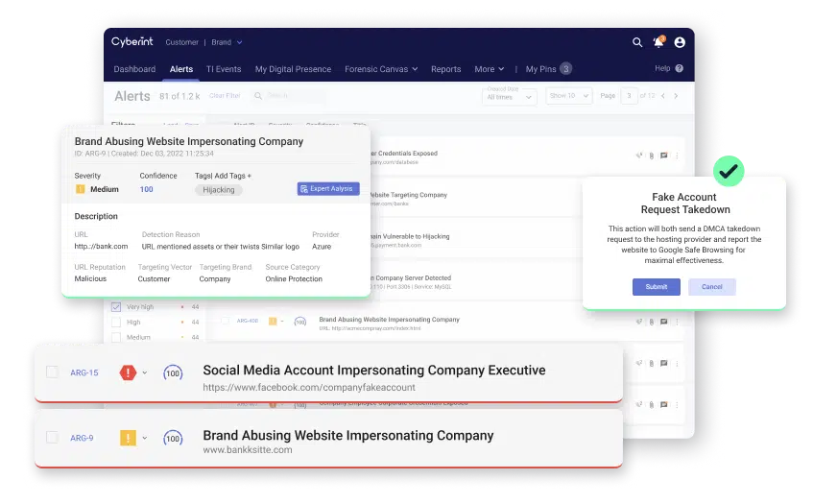
Task: Expand the Brand selector dropdown
Action: tap(227, 42)
